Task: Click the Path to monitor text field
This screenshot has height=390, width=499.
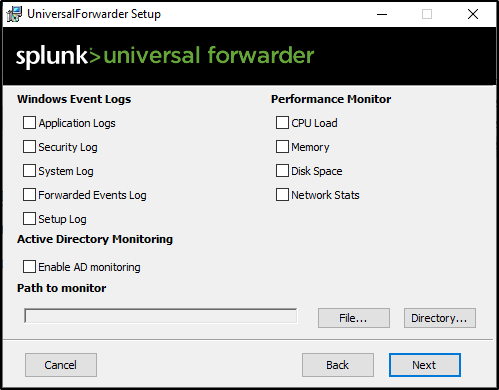Action: click(x=160, y=316)
